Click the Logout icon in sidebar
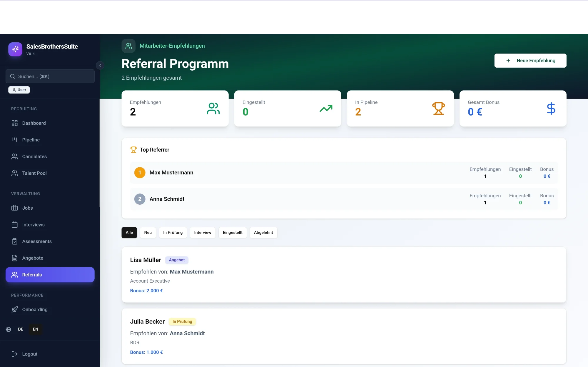The height and width of the screenshot is (367, 588). pos(14,354)
